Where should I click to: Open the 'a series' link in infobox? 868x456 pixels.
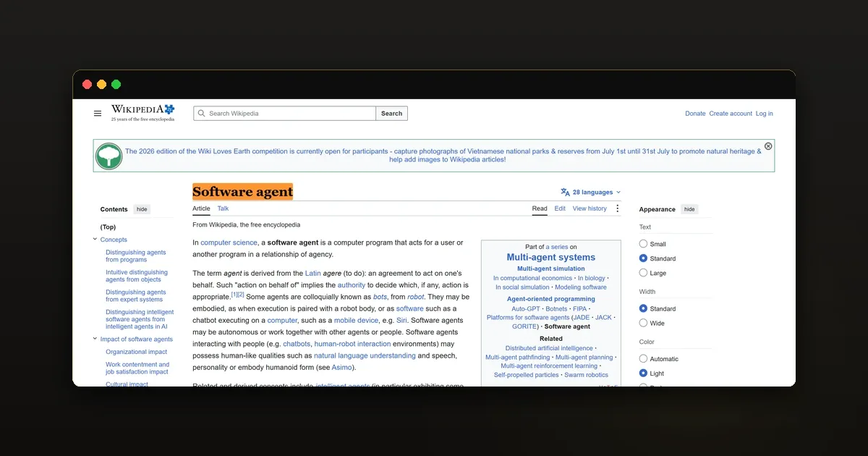point(557,247)
